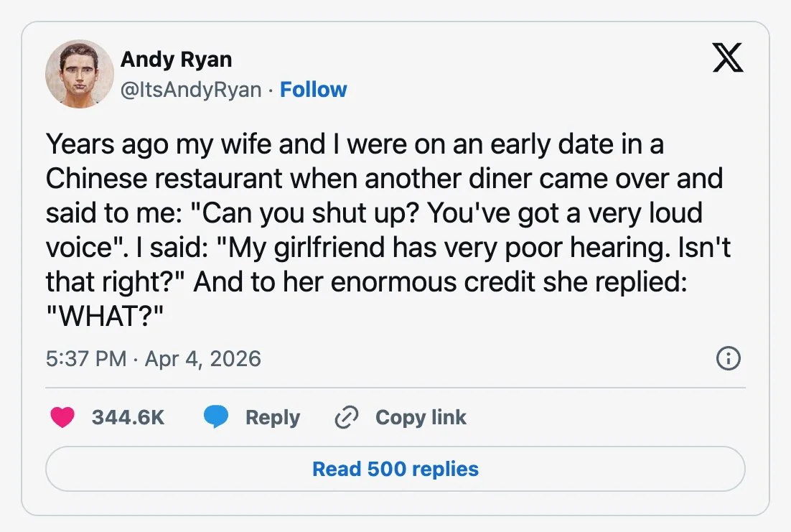Select the Copy link text
Image resolution: width=791 pixels, height=532 pixels.
[421, 417]
